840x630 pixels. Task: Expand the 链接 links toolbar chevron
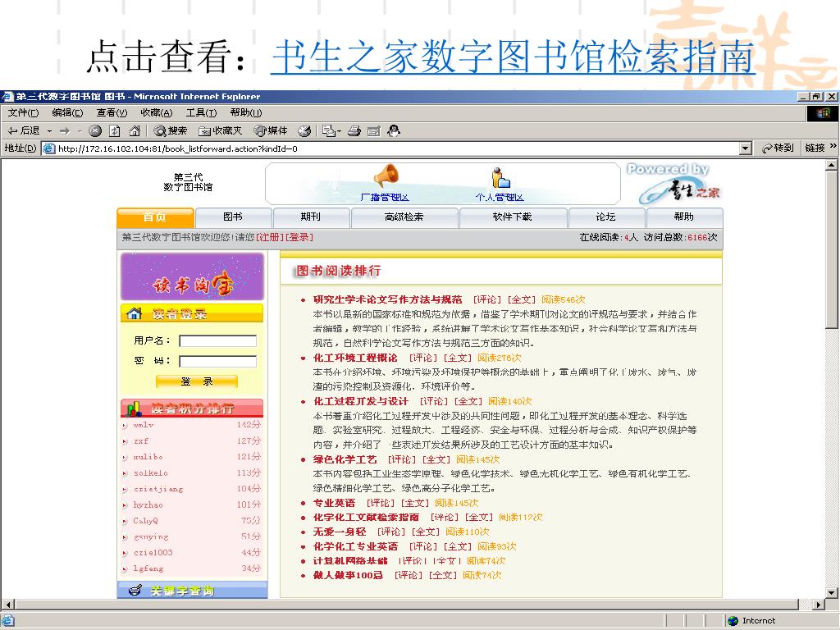(833, 148)
